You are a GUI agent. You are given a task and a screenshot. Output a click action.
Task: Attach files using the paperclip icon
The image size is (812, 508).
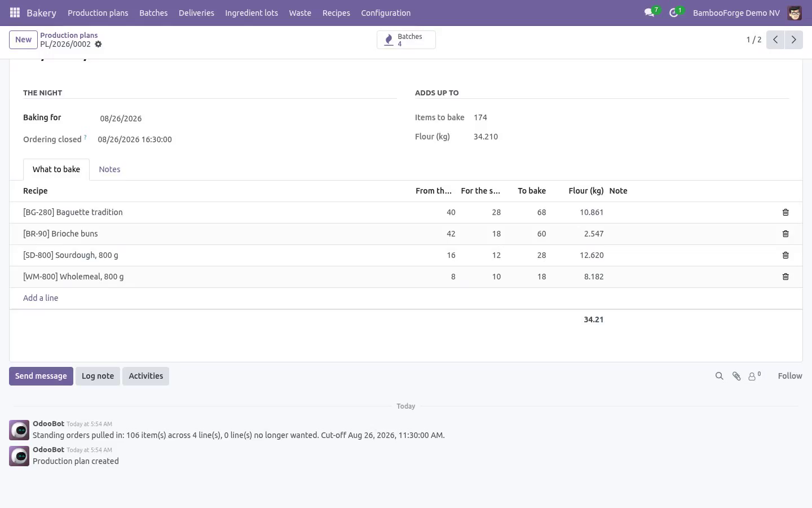736,376
